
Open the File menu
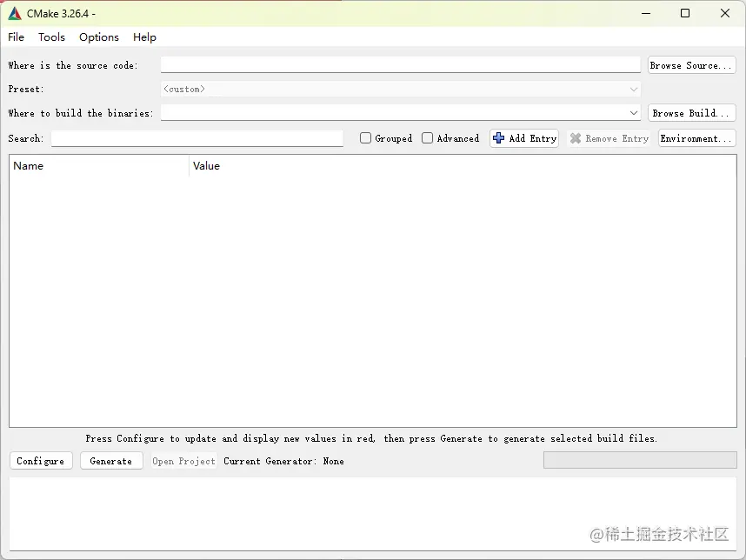[17, 37]
